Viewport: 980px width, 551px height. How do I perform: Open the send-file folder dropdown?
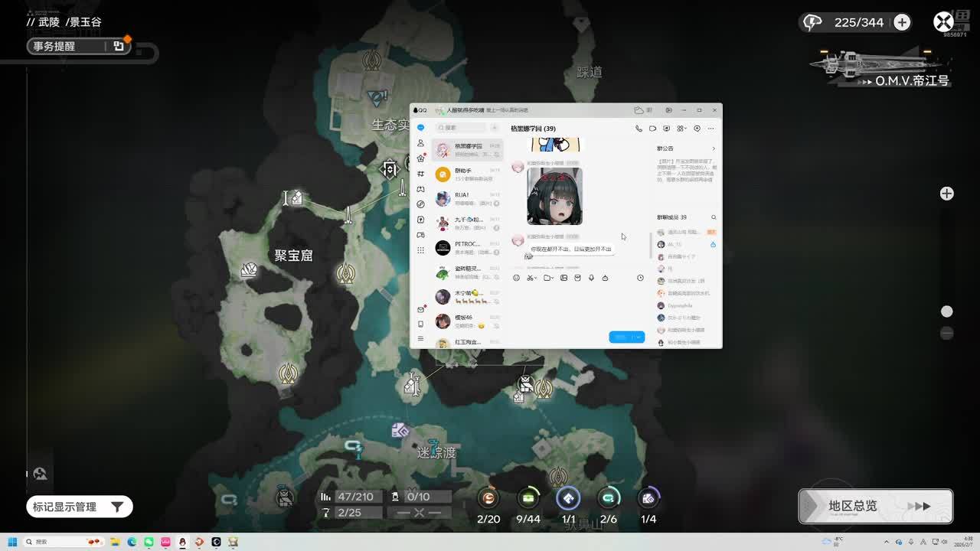[x=549, y=278]
